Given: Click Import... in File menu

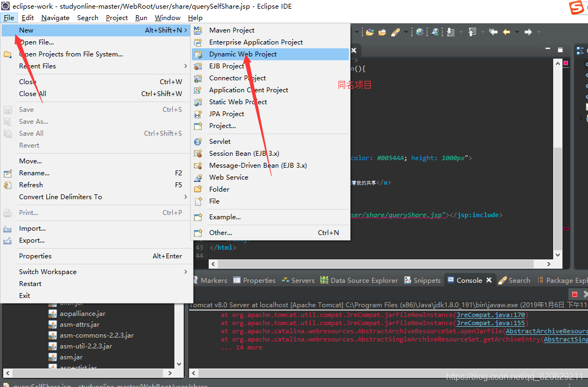Looking at the screenshot, I should click(97, 228).
